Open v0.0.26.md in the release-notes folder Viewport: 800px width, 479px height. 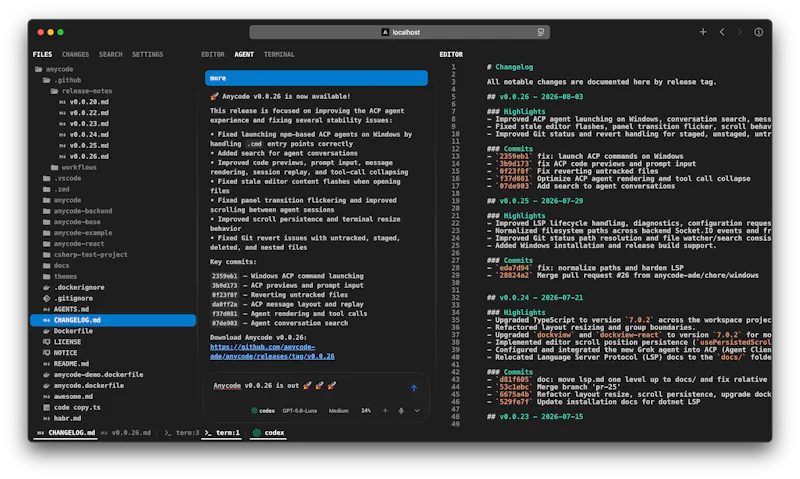pos(84,157)
